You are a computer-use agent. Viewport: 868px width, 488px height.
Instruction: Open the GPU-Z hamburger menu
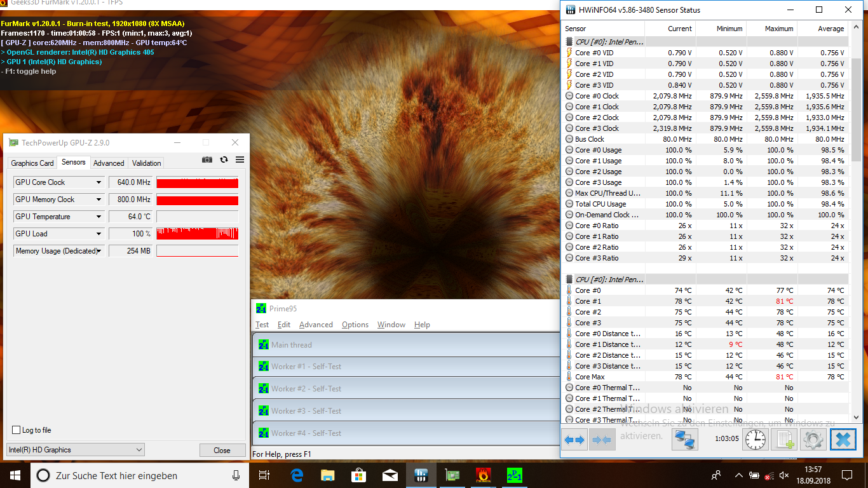pos(240,159)
